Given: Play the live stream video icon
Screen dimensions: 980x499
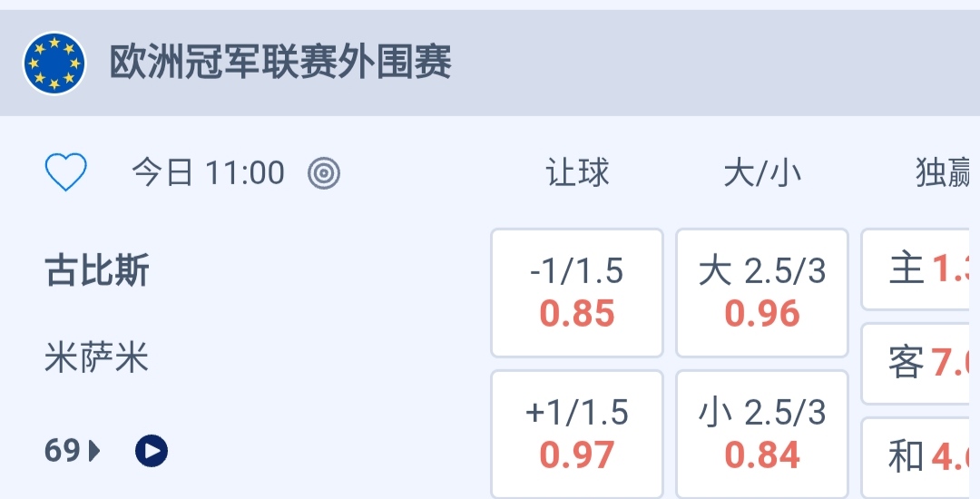Looking at the screenshot, I should (x=152, y=450).
